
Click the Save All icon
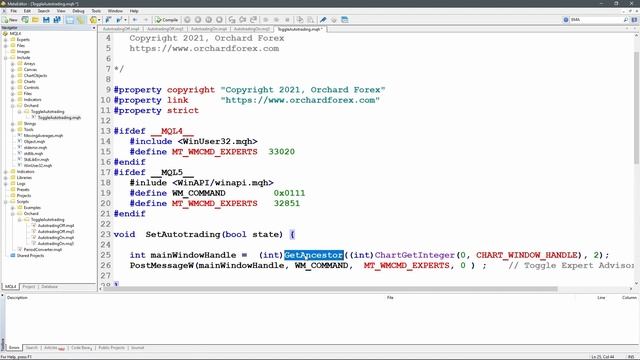tap(57, 20)
